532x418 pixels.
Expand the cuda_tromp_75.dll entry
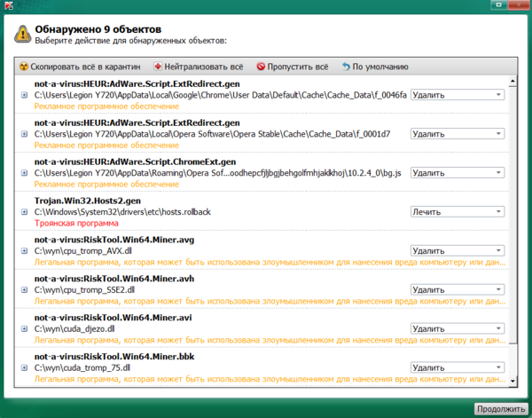[x=24, y=367]
